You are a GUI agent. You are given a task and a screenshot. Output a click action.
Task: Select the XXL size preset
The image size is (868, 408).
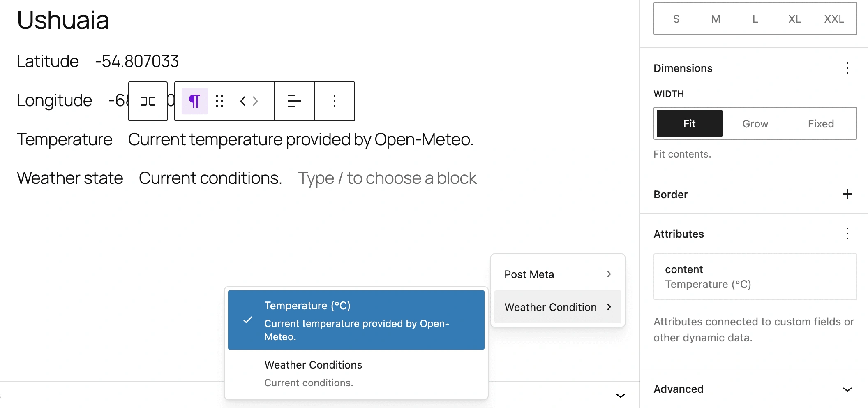tap(833, 19)
